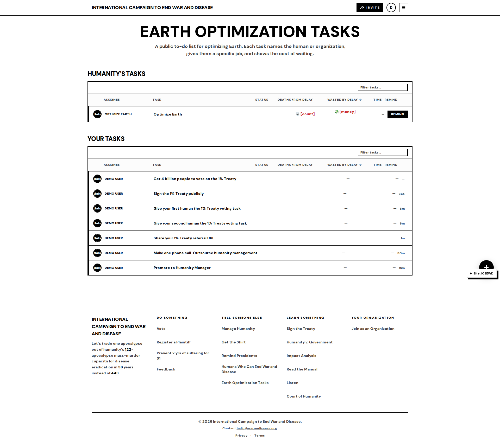Click avatar on first human voting task row
500x448 pixels.
pyautogui.click(x=97, y=208)
